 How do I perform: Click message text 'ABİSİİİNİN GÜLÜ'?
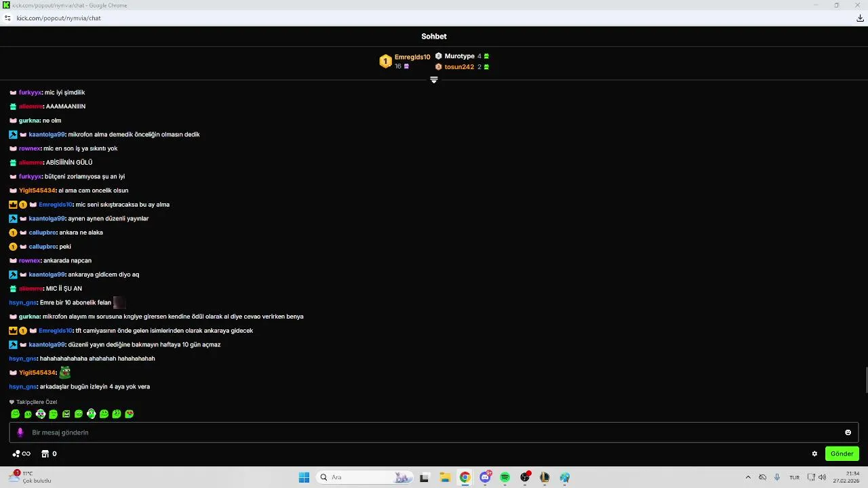(69, 163)
